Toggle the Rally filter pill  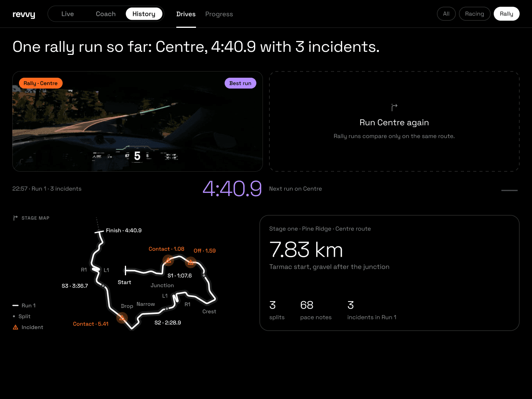(x=506, y=14)
